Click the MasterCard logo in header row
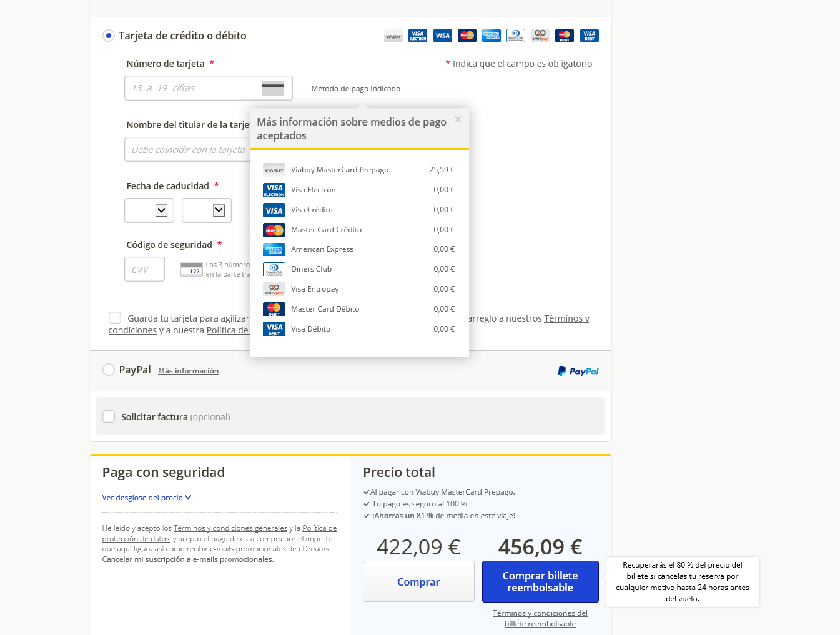The height and width of the screenshot is (635, 840). 467,36
